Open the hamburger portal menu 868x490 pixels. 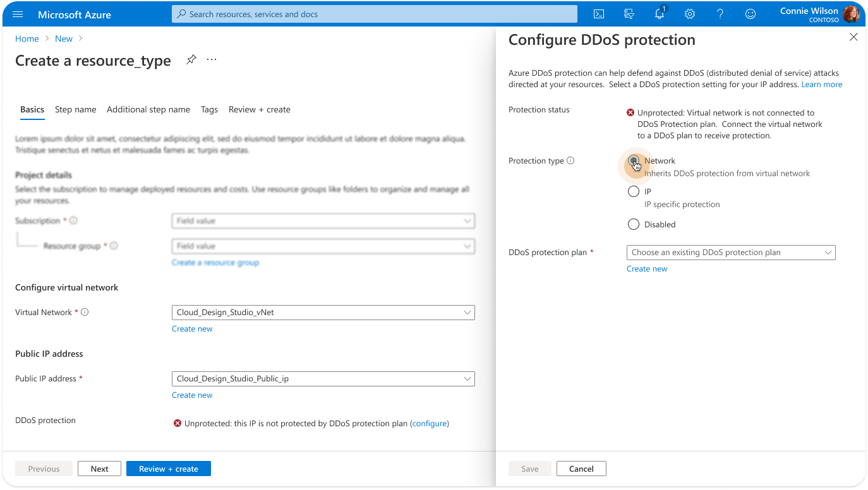(18, 14)
